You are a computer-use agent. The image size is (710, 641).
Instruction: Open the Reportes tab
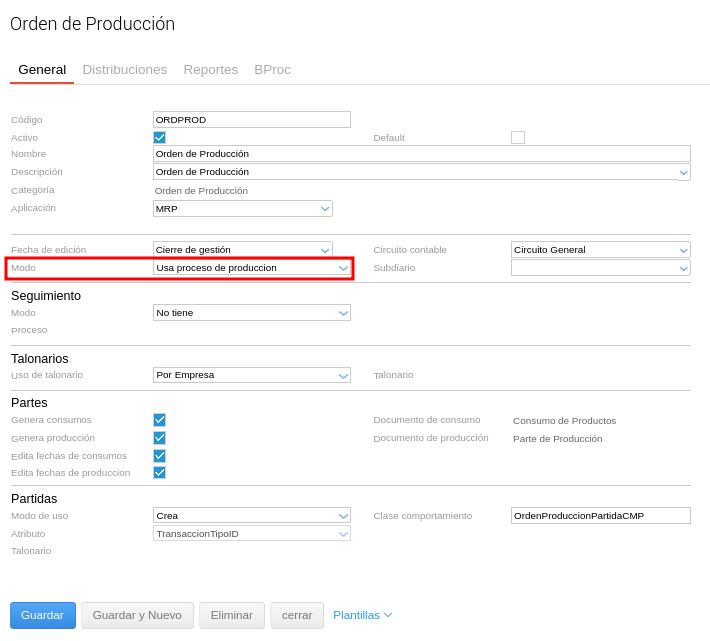(210, 70)
